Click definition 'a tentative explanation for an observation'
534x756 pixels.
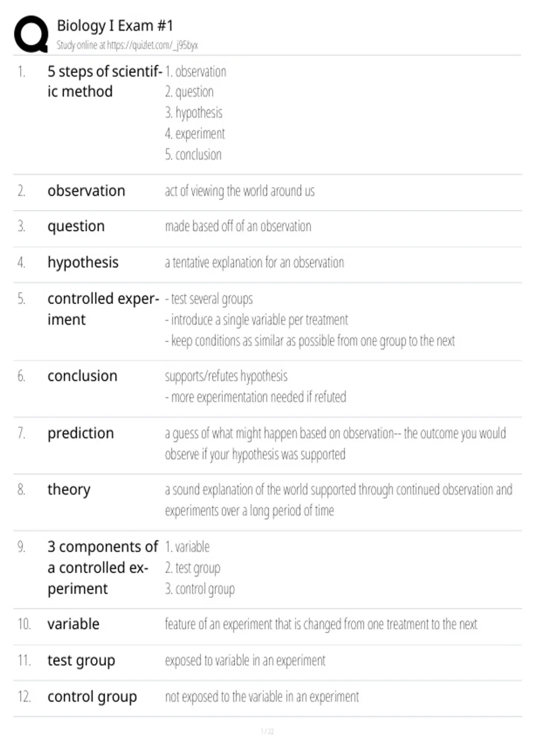[x=255, y=263]
